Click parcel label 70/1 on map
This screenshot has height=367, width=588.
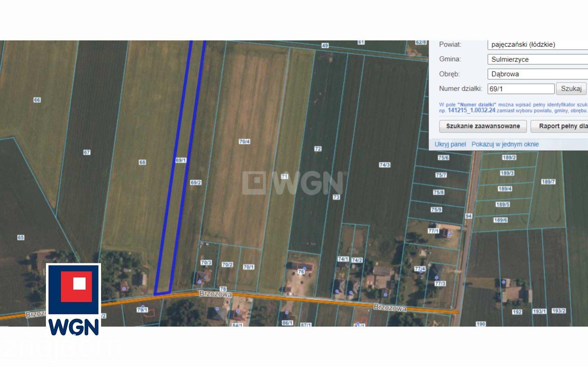pos(249,267)
